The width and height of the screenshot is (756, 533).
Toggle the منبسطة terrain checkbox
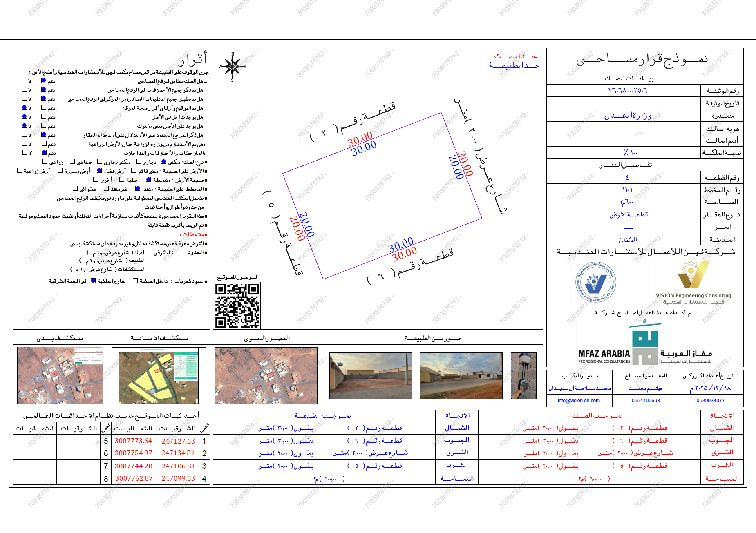[x=148, y=180]
